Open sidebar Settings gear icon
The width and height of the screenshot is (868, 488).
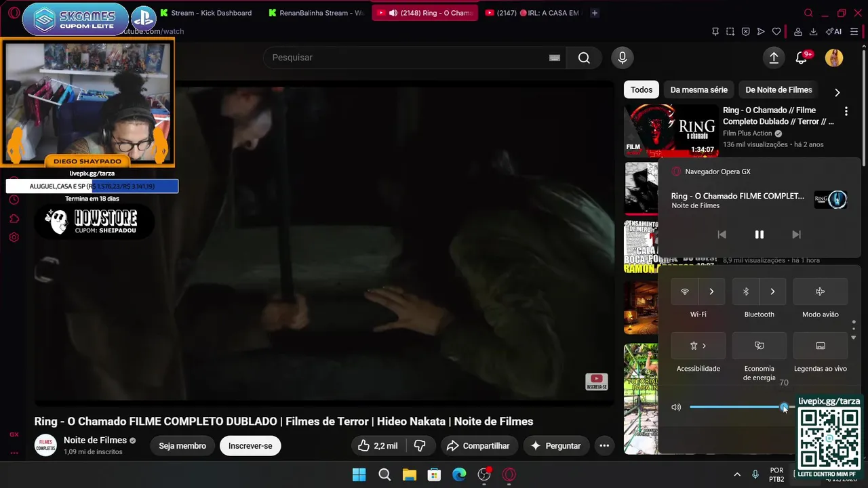click(14, 237)
